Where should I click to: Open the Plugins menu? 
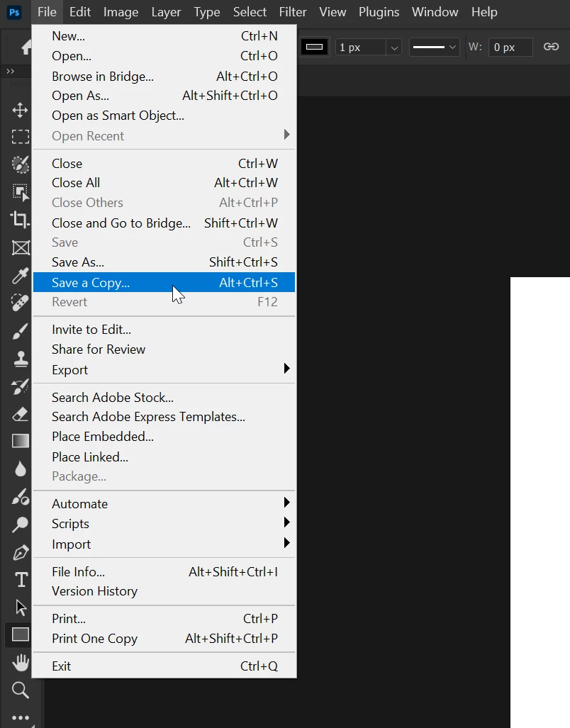click(379, 12)
